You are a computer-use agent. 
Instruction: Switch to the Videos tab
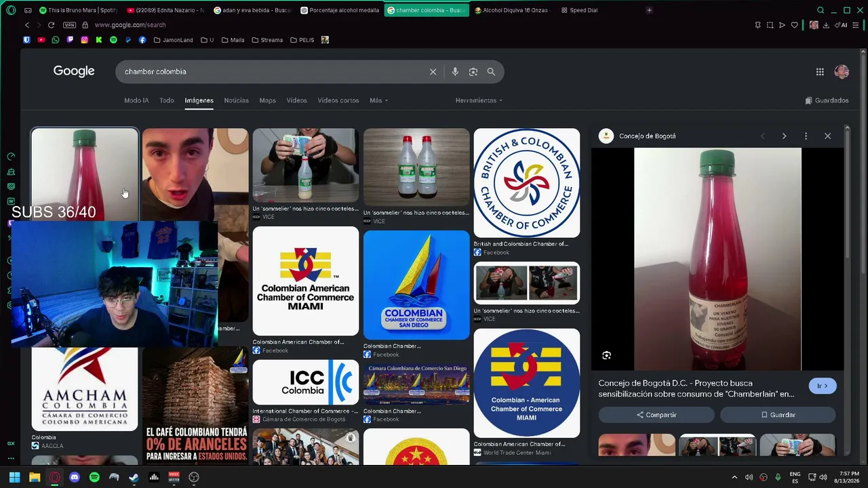296,100
